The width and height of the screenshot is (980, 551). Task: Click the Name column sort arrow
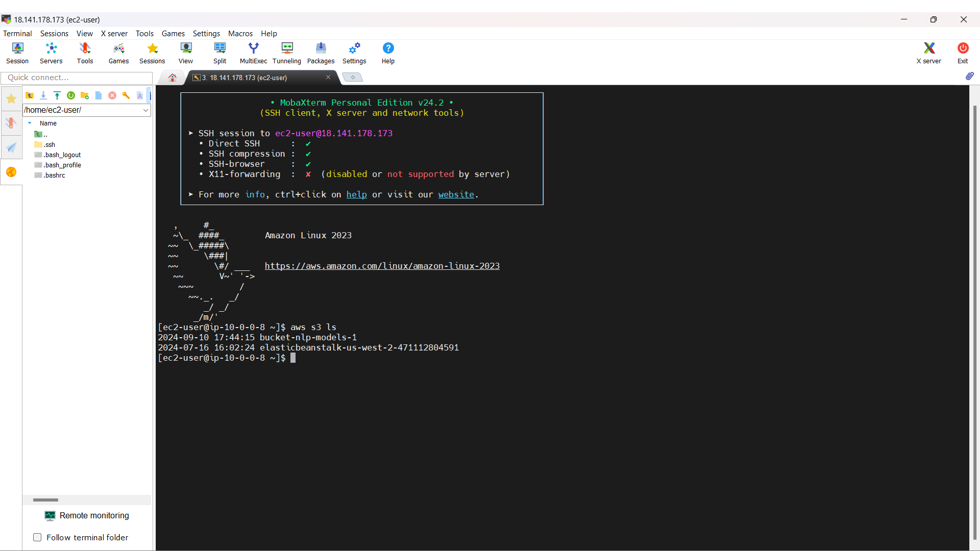30,123
